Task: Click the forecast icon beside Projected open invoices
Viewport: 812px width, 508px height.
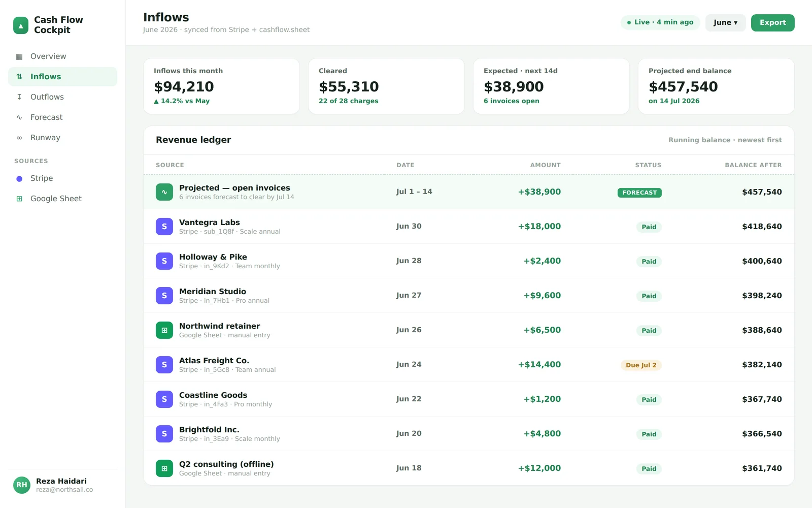Action: 164,192
